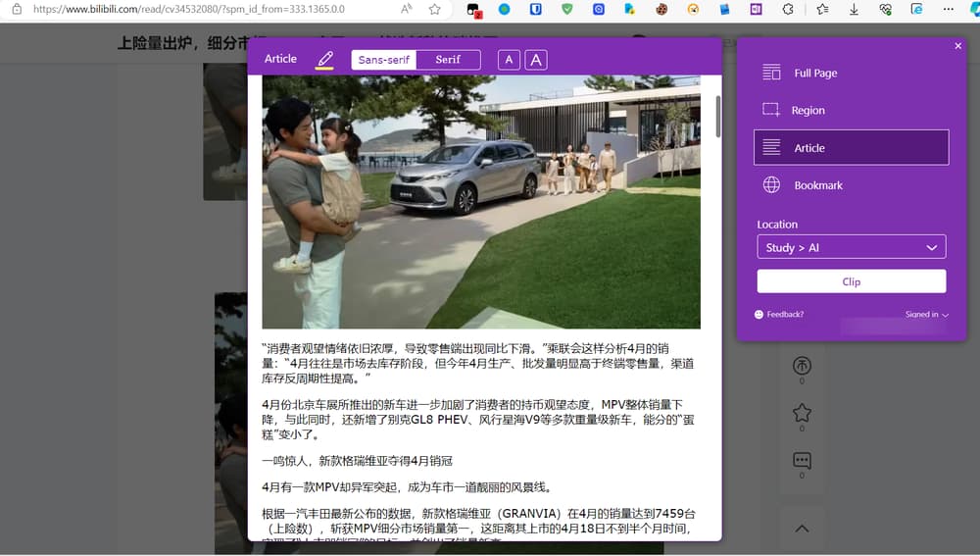Switch font to Serif
This screenshot has width=980, height=556.
(x=448, y=60)
